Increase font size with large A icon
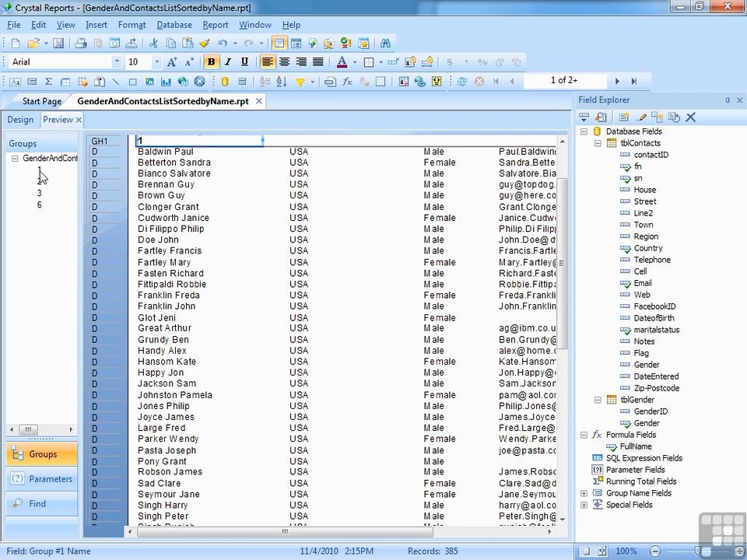 (x=172, y=62)
